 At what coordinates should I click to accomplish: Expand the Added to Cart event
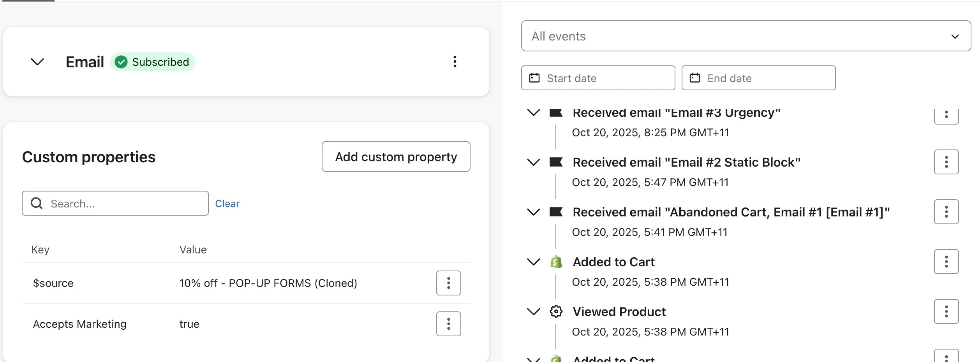tap(533, 262)
